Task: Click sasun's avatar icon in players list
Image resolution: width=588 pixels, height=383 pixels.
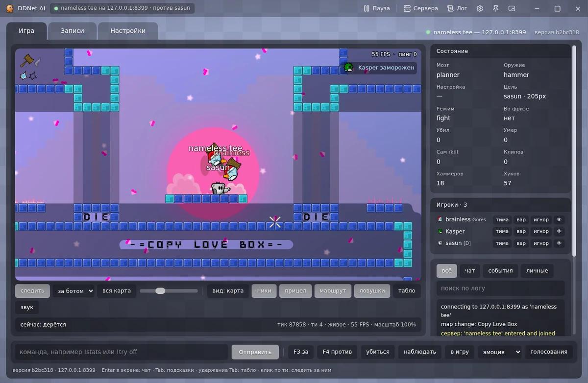Action: tap(440, 243)
